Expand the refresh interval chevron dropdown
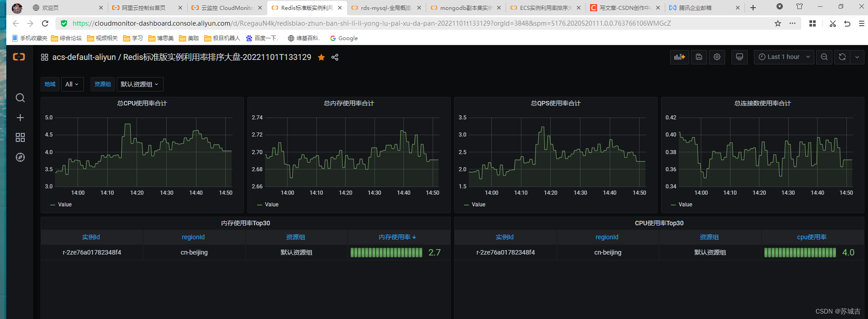 point(857,57)
